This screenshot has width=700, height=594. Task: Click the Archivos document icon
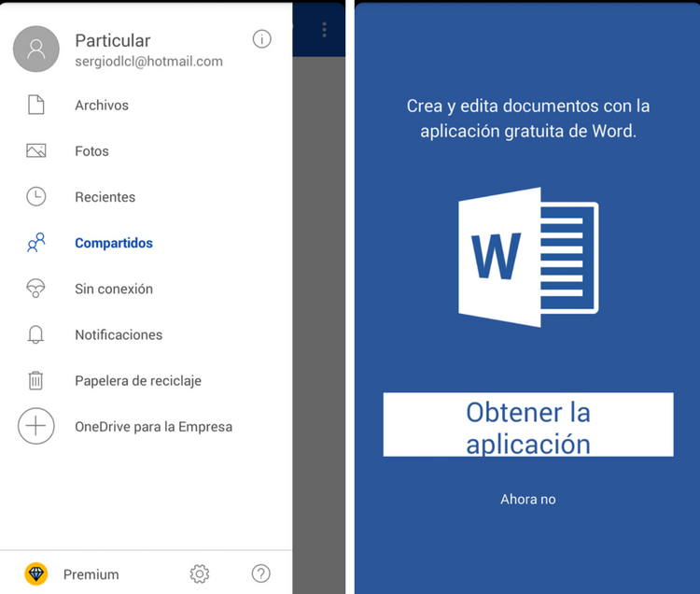click(x=36, y=105)
